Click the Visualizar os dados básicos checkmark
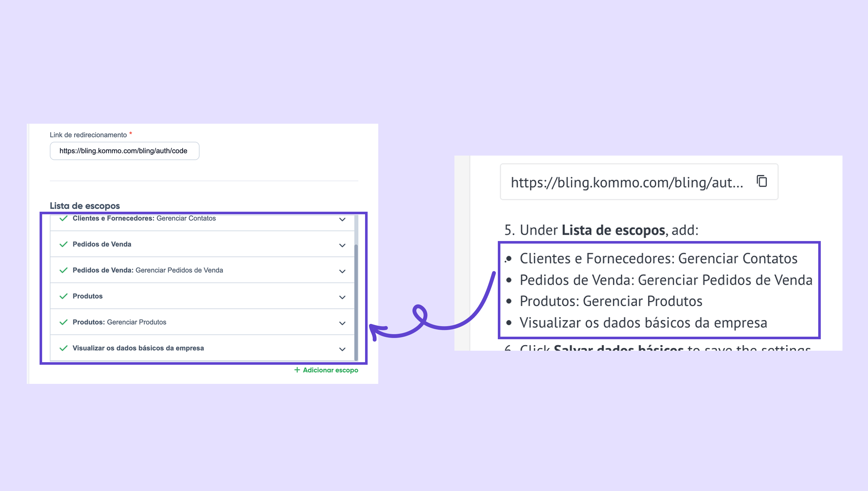Viewport: 868px width, 491px height. (x=64, y=348)
